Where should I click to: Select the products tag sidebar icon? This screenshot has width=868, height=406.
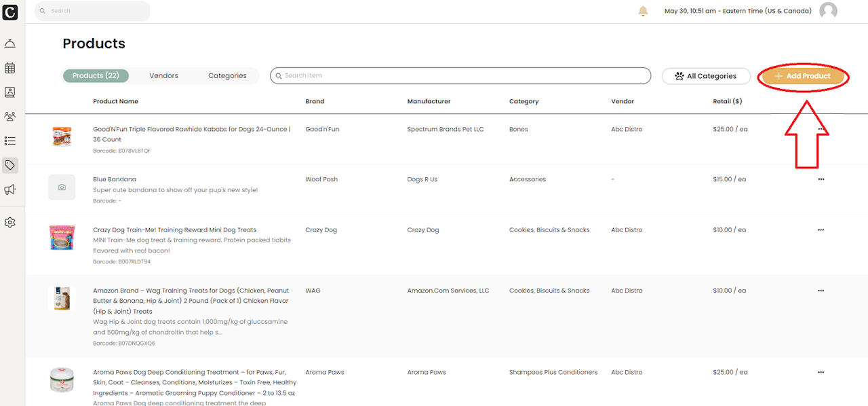(x=9, y=165)
